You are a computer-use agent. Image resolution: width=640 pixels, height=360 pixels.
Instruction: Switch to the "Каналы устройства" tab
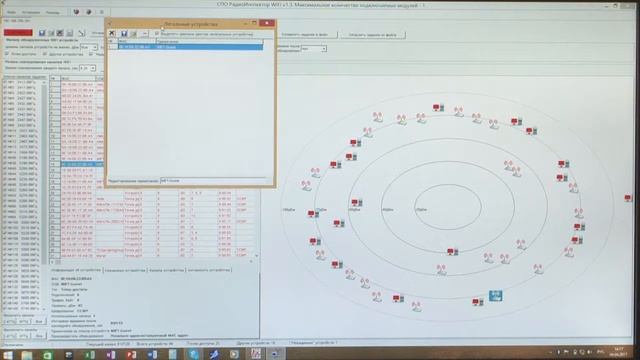167,270
